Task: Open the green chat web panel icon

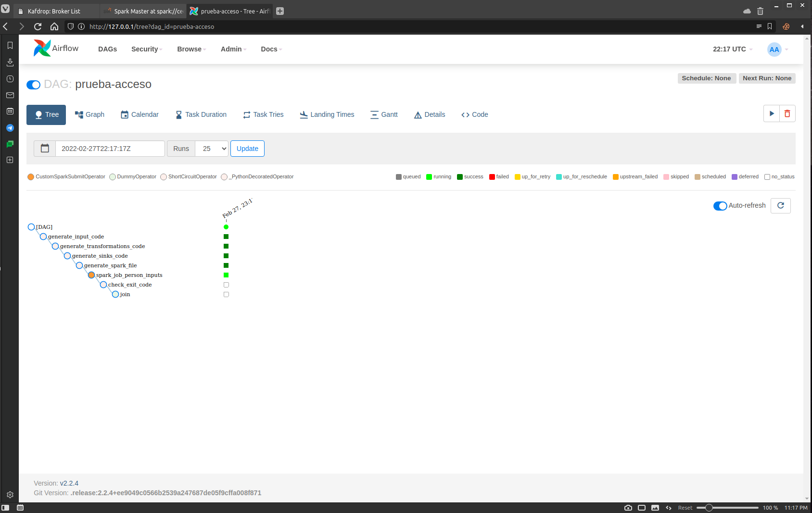Action: 10,144
